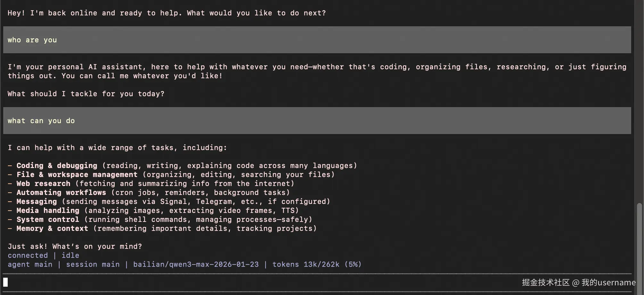Screen dimensions: 644x295
Task: Click the bold "System control" text
Action: (x=48, y=220)
